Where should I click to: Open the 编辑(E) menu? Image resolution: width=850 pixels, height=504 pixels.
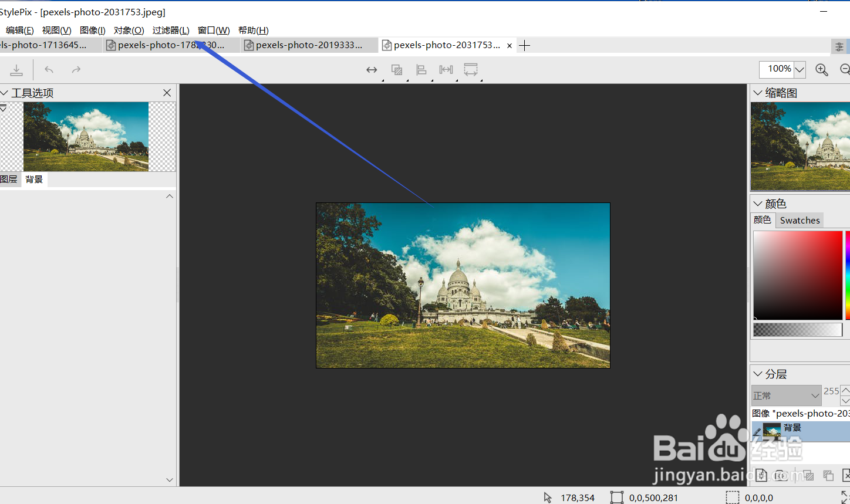[x=20, y=31]
